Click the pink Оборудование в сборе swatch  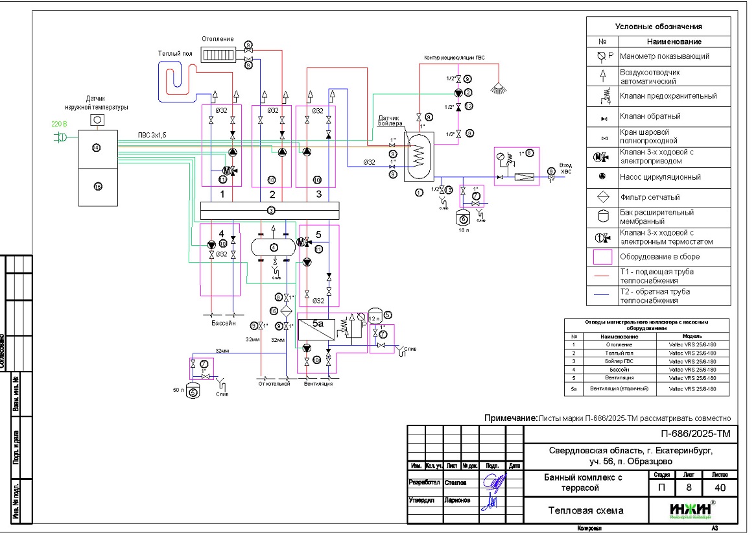[602, 257]
